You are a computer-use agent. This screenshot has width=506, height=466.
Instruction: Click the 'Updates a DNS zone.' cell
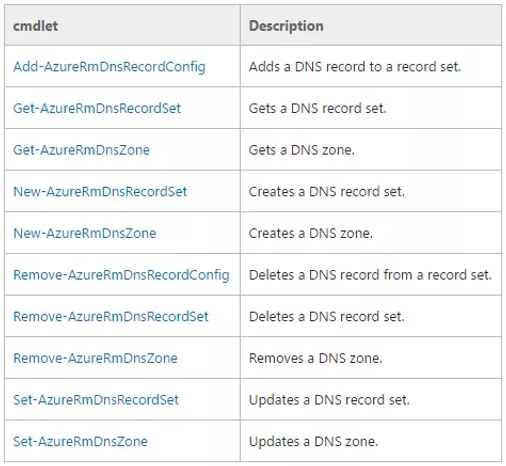tap(371, 441)
